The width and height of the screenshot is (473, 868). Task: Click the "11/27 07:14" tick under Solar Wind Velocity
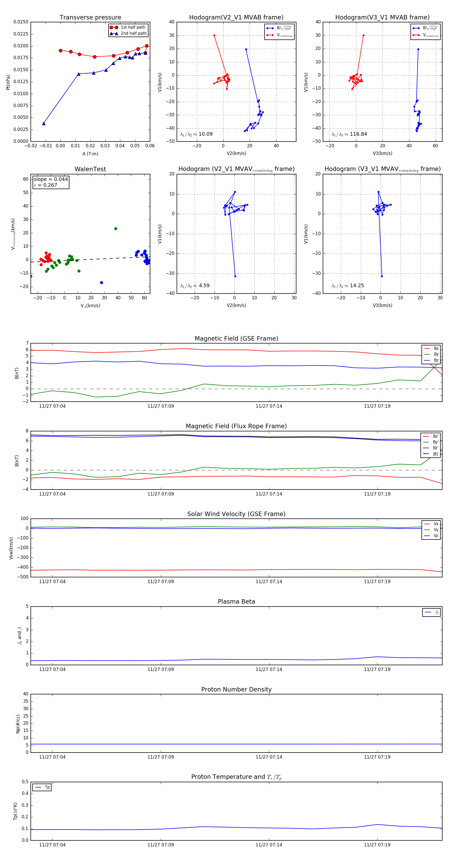269,582
